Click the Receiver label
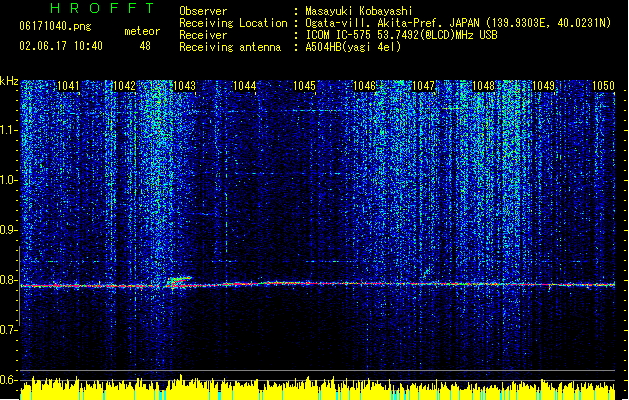 point(203,35)
